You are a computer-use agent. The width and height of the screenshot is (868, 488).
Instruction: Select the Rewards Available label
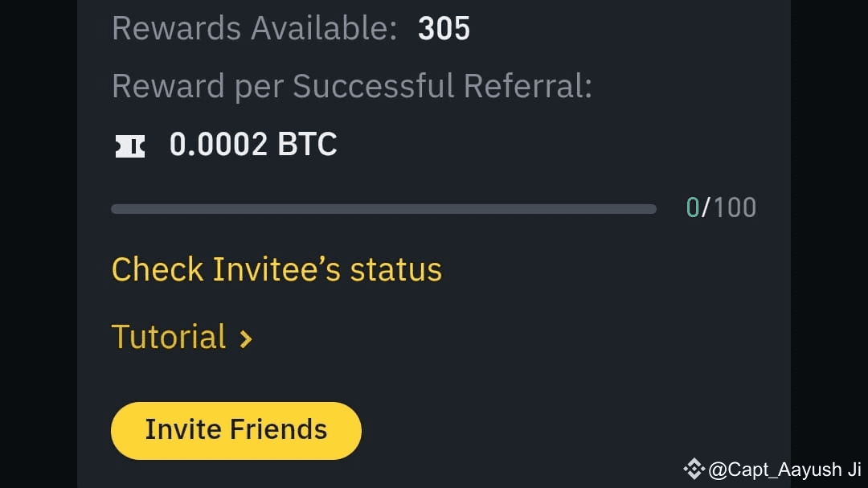(254, 29)
